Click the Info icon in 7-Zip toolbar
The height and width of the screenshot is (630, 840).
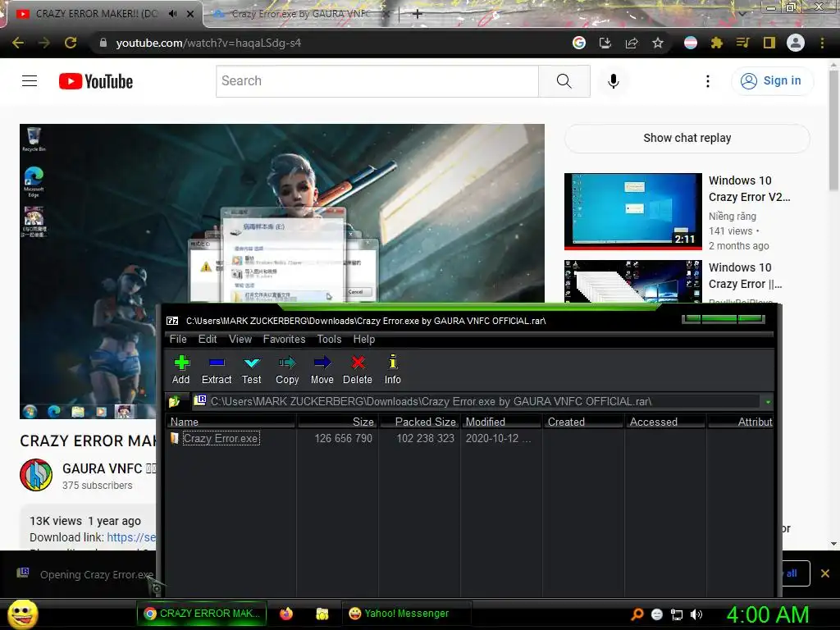click(393, 362)
